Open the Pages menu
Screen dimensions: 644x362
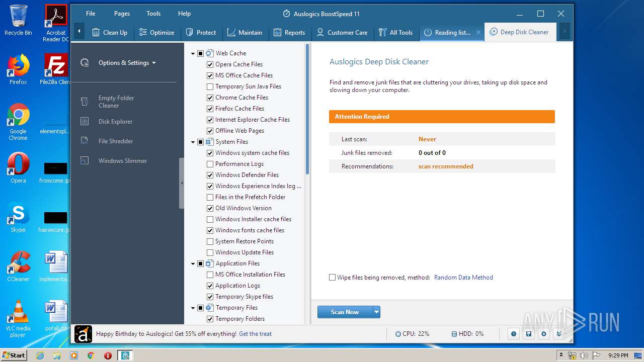[122, 14]
